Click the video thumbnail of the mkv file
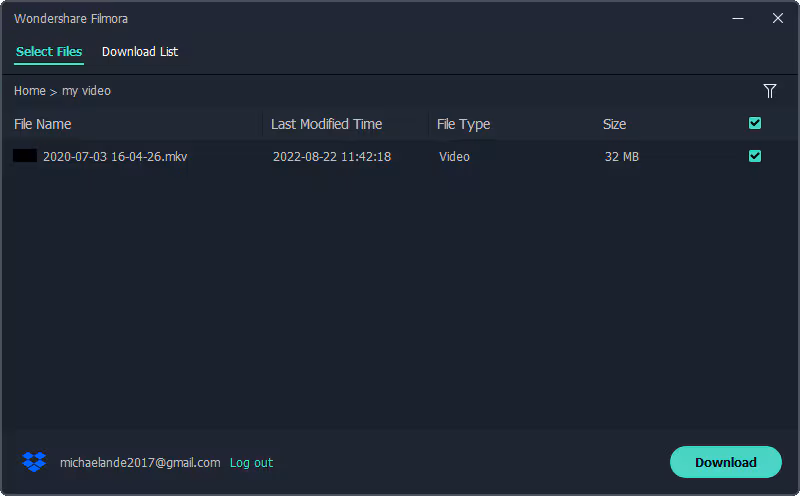The image size is (800, 496). tap(25, 156)
